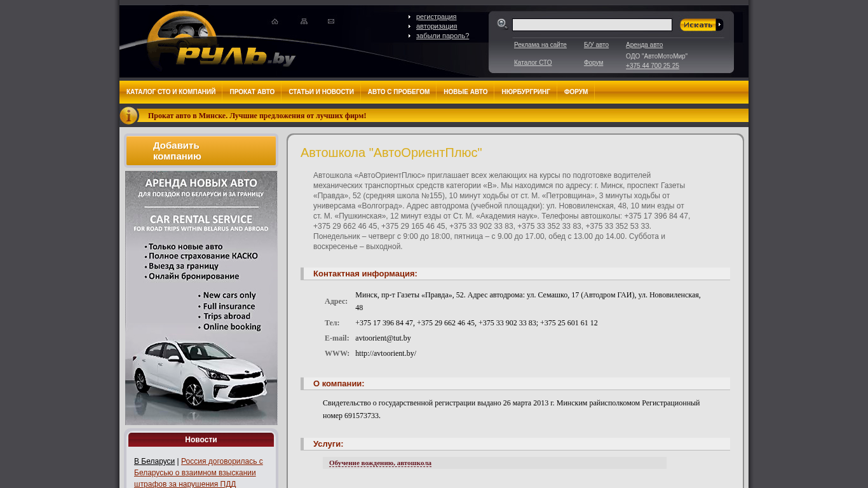Open the регистрация link
This screenshot has height=488, width=868.
click(436, 17)
